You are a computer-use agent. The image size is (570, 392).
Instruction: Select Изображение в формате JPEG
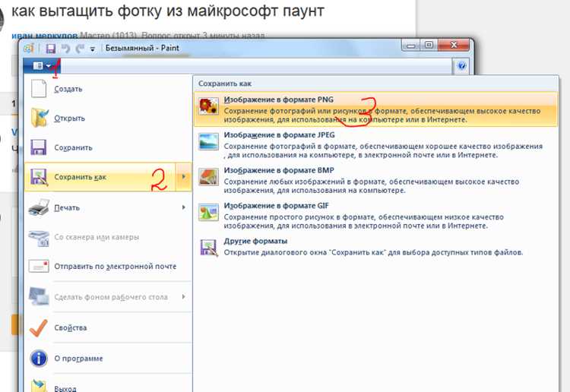(x=376, y=144)
